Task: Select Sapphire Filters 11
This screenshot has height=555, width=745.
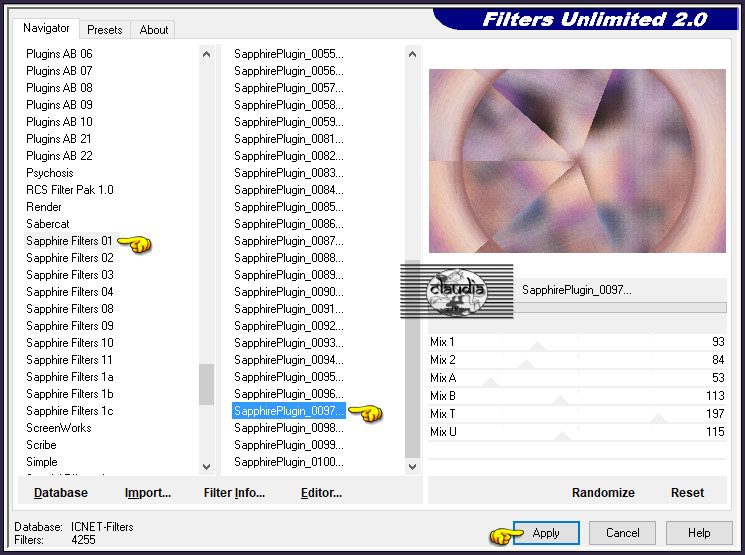Action: 69,360
